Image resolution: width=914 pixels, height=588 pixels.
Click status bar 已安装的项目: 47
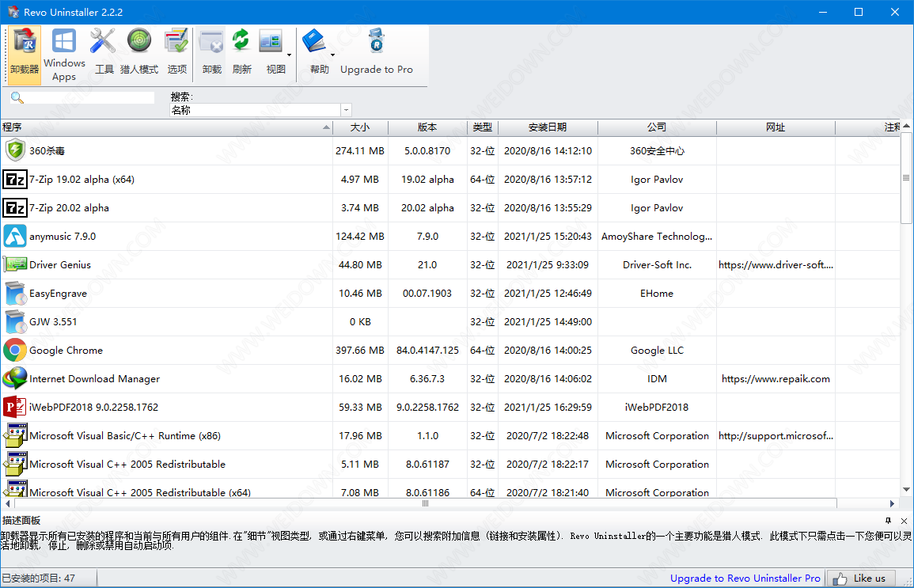[39, 578]
